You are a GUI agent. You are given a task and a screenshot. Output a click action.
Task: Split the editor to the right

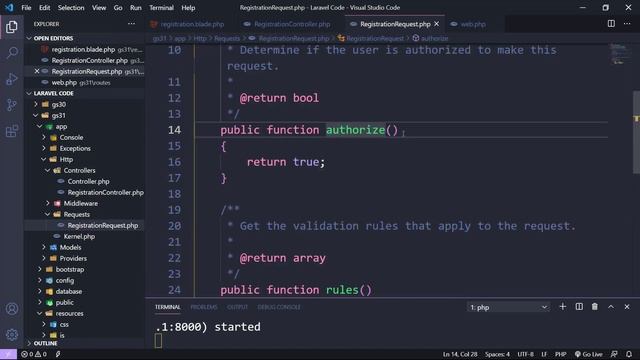point(611,24)
